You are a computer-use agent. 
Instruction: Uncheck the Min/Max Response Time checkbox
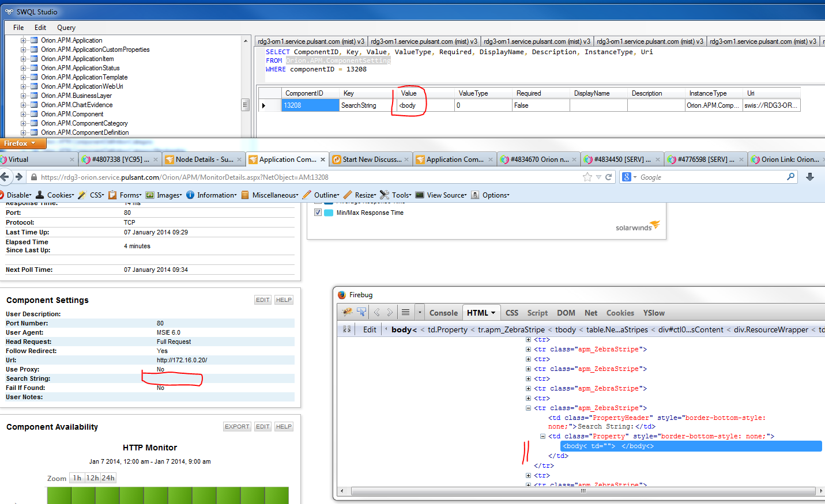[318, 213]
